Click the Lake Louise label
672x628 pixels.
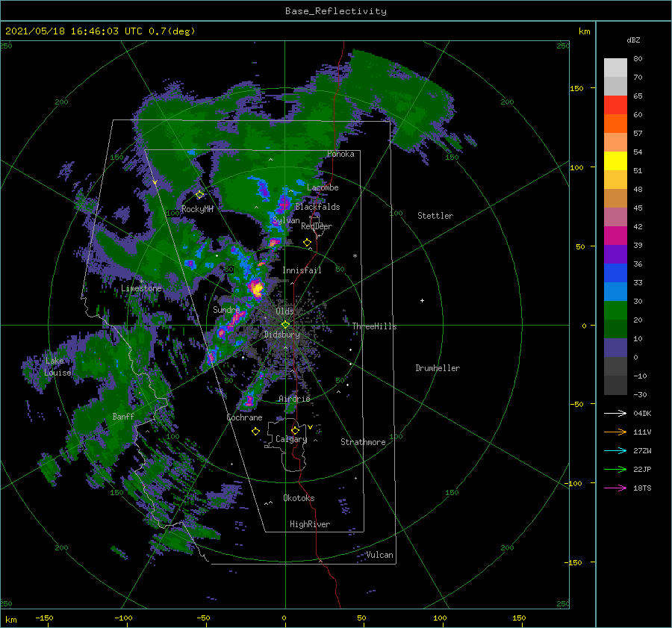(57, 367)
